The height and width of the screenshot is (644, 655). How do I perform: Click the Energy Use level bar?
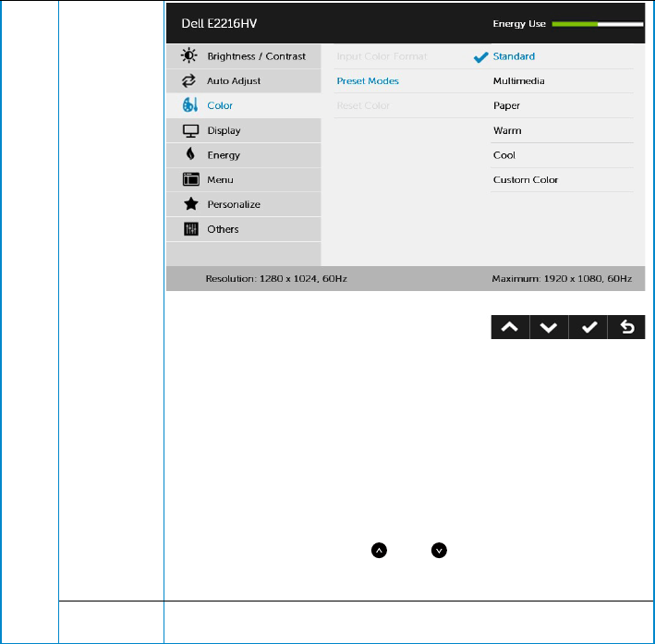tap(598, 24)
